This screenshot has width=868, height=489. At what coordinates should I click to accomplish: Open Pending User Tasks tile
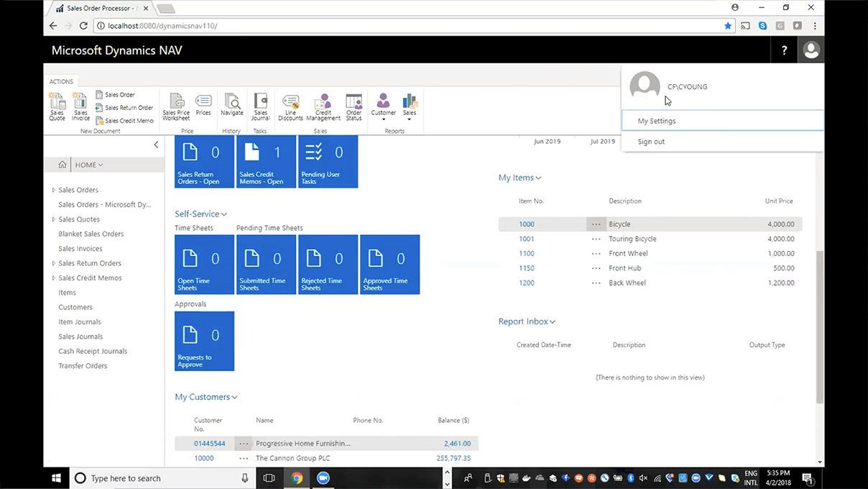(x=328, y=162)
